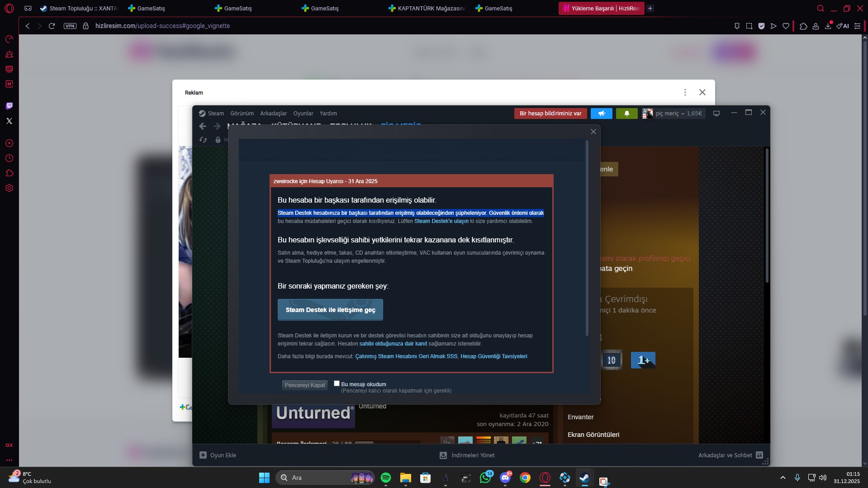Viewport: 868px width, 488px height.
Task: Click the level 10 badge on profile
Action: point(612,360)
